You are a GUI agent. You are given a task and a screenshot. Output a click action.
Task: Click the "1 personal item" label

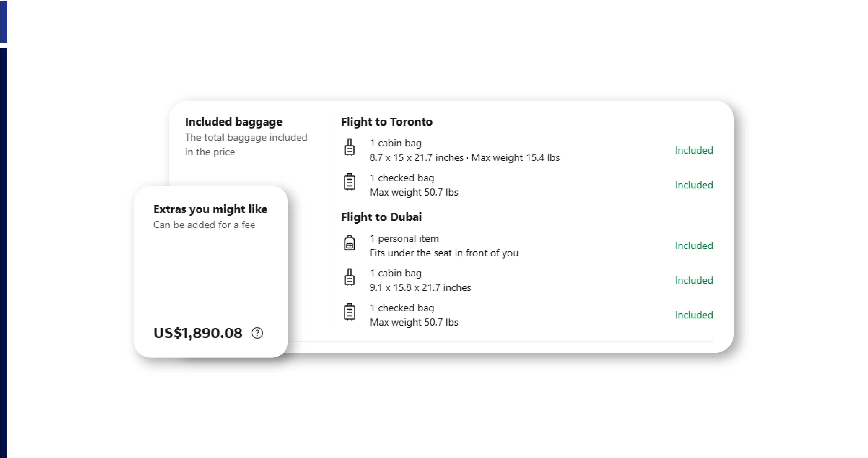tap(404, 239)
